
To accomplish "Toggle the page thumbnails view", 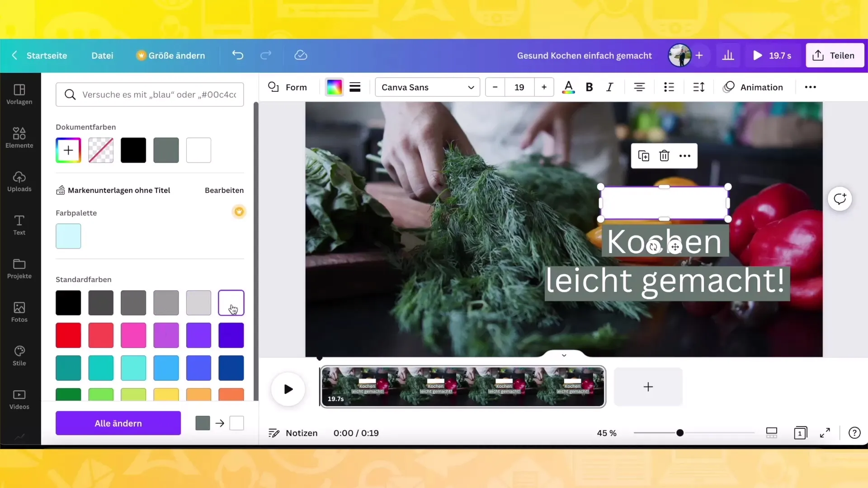I will pos(772,433).
